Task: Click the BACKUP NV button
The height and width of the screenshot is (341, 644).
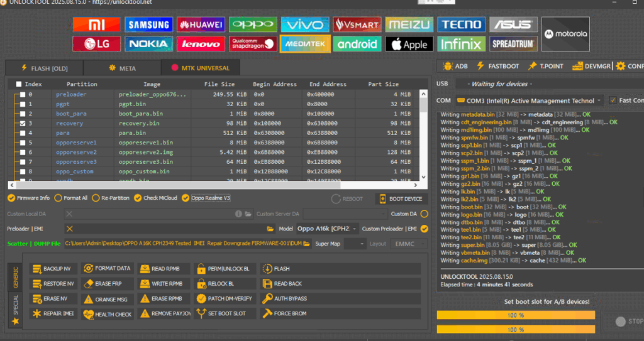Action: click(53, 269)
